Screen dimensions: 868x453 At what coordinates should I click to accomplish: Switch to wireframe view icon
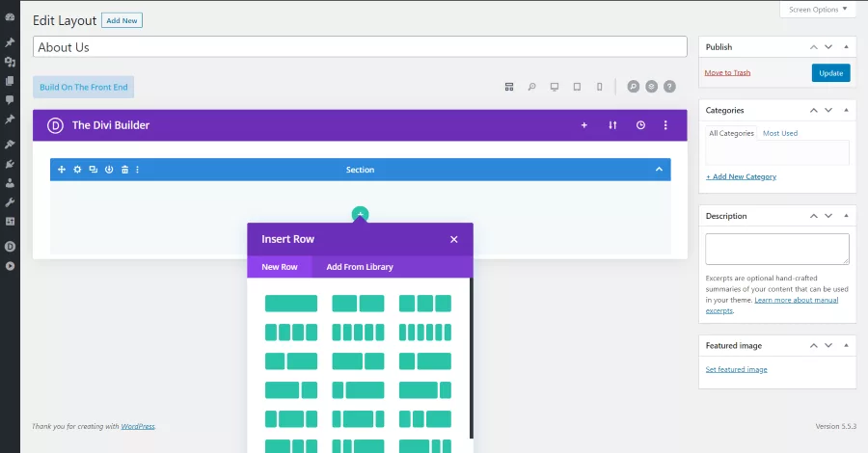(x=509, y=87)
